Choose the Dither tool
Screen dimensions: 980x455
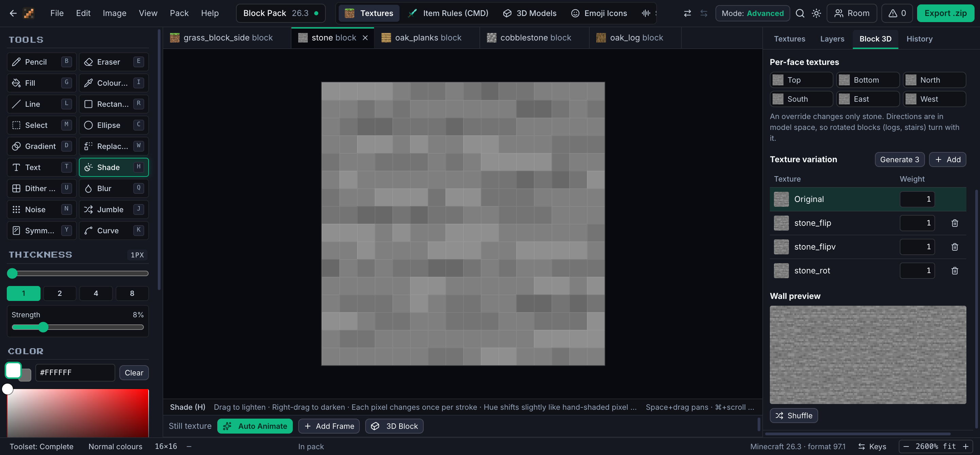click(x=41, y=188)
